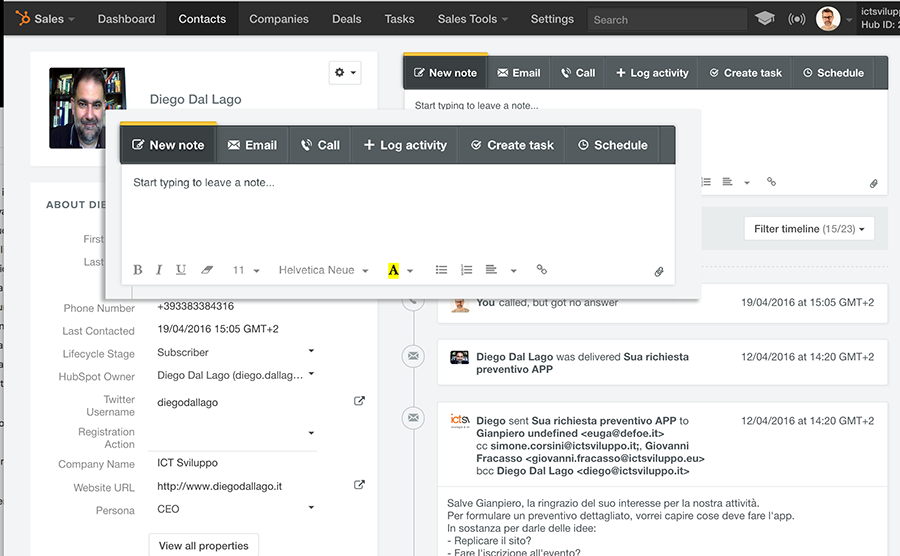Click the yellow highlight A color button

(x=393, y=270)
